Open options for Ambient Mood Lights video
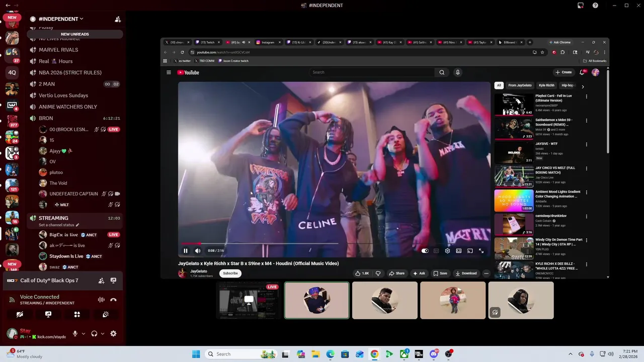Image resolution: width=644 pixels, height=362 pixels. pos(586,192)
